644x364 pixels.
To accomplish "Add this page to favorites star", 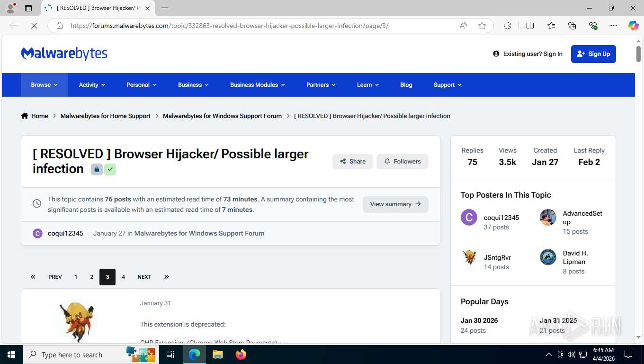I will 482,26.
